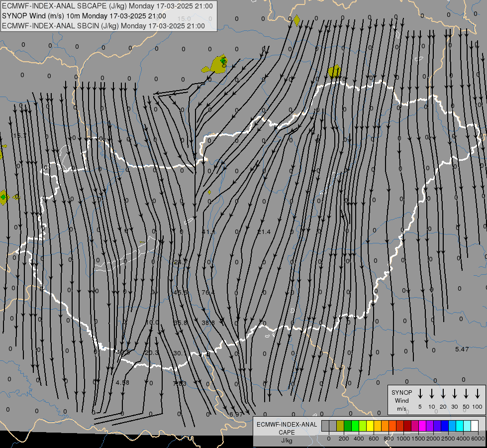487x448 pixels.
Task: Click the map value 35.8
Action: click(x=181, y=323)
